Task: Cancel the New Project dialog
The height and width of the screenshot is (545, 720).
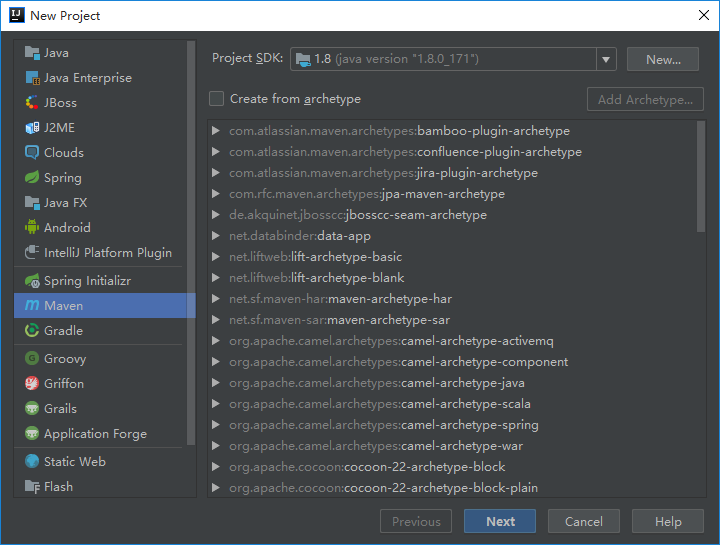Action: (x=584, y=521)
